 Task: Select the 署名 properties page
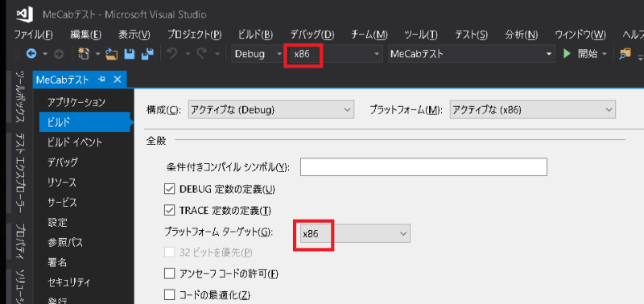point(57,262)
